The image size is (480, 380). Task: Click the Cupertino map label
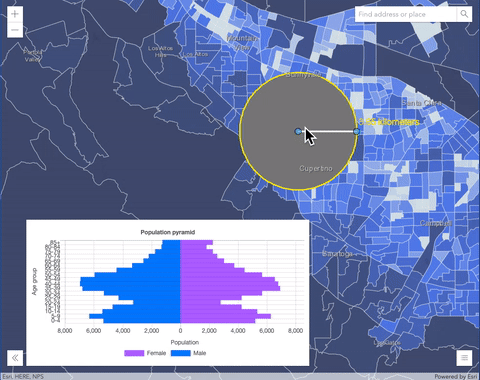(x=316, y=168)
